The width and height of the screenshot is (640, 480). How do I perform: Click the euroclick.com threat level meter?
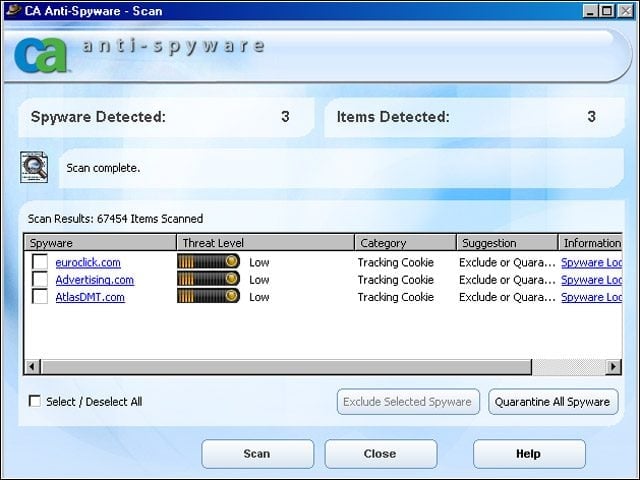pos(208,262)
